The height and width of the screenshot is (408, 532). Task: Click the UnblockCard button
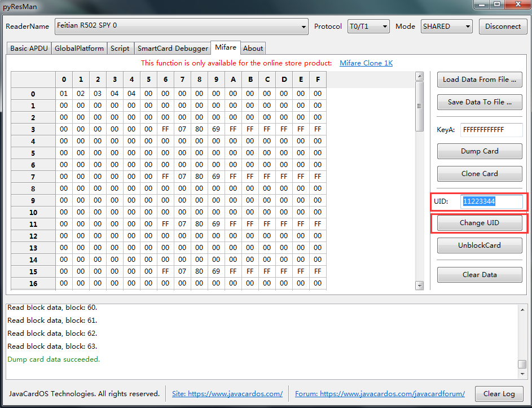tap(479, 245)
